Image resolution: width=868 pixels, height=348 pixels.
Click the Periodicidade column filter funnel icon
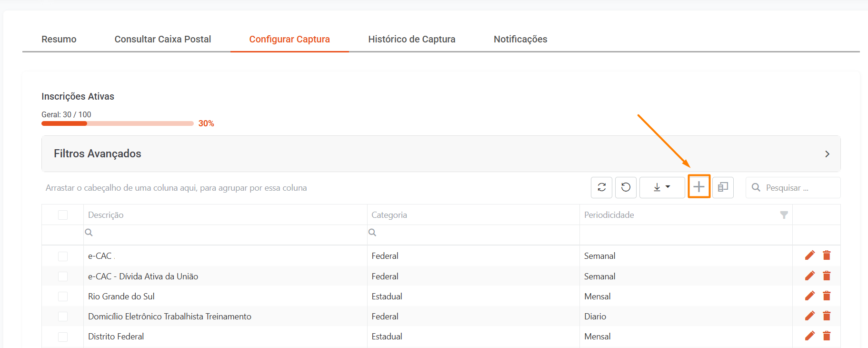point(784,215)
